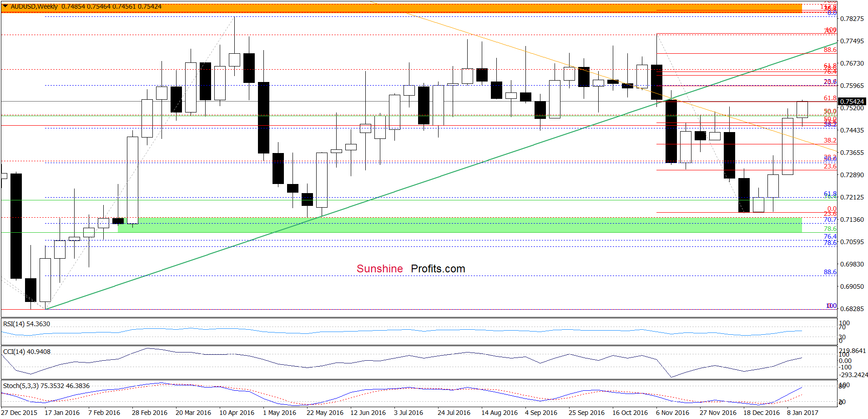Viewport: 868px width, 419px height.
Task: Click the blue 88.6 Fibonacci level label
Action: (x=830, y=272)
